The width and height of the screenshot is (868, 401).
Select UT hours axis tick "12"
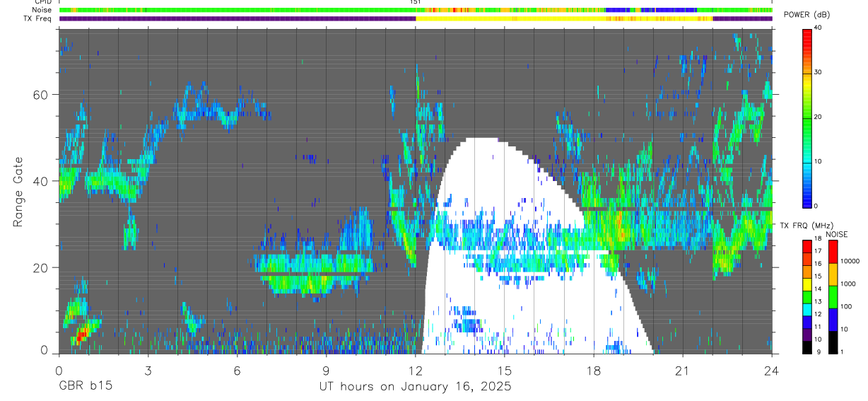click(x=416, y=371)
